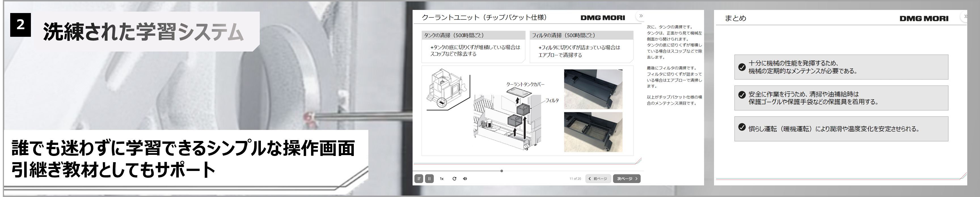This screenshot has width=980, height=197.
Task: Collapse the narration side panel chevron
Action: click(641, 16)
